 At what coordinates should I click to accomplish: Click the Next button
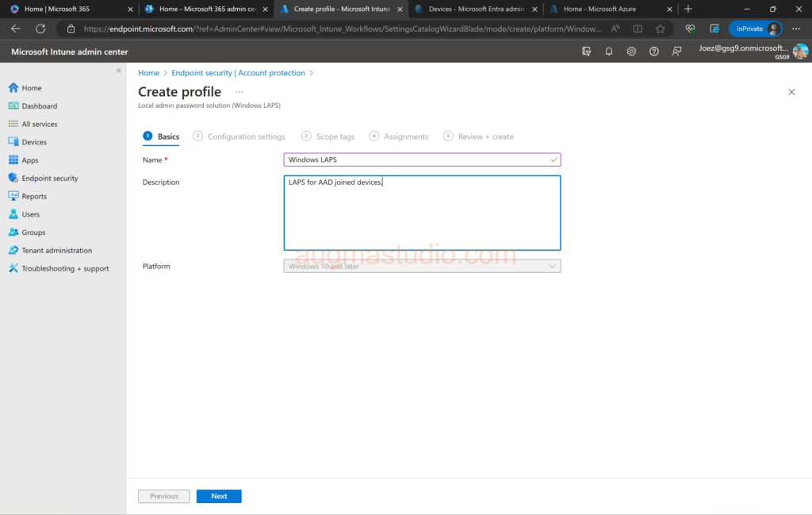[219, 497]
